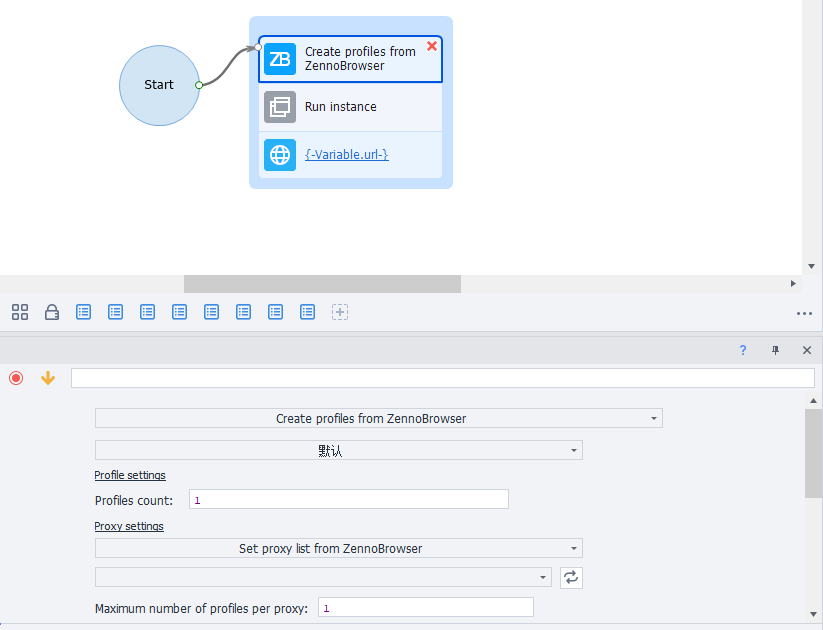Click the Profile settings link
This screenshot has width=823, height=630.
coord(130,475)
